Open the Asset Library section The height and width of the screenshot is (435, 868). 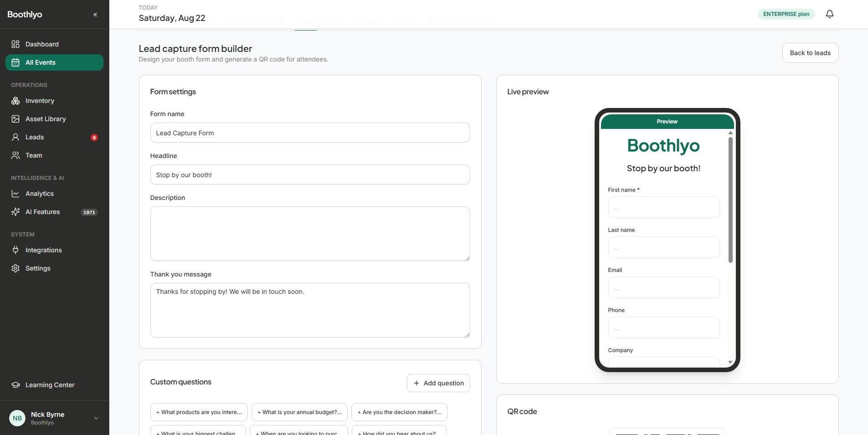(54, 119)
